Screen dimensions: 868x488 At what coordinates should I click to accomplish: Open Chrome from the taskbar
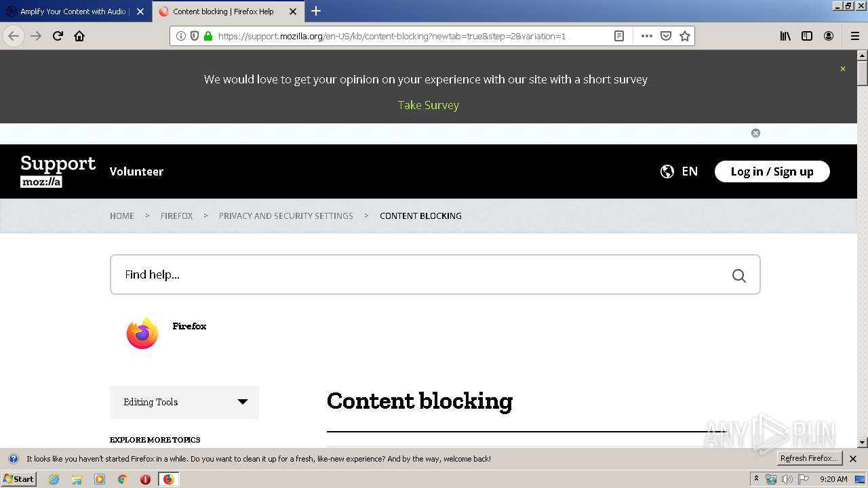(123, 479)
